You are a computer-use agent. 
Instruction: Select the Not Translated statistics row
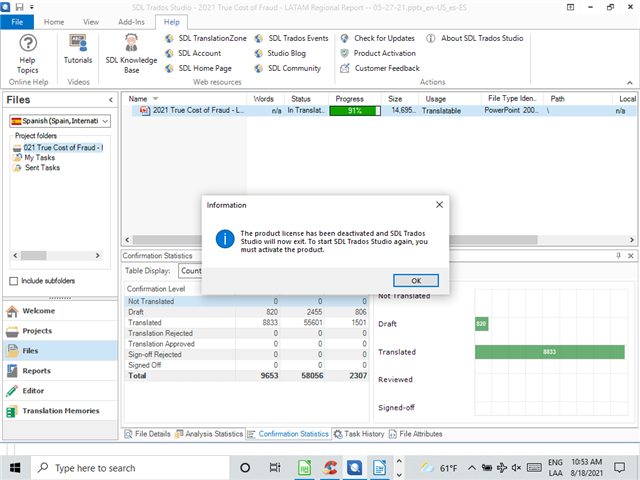(x=246, y=301)
